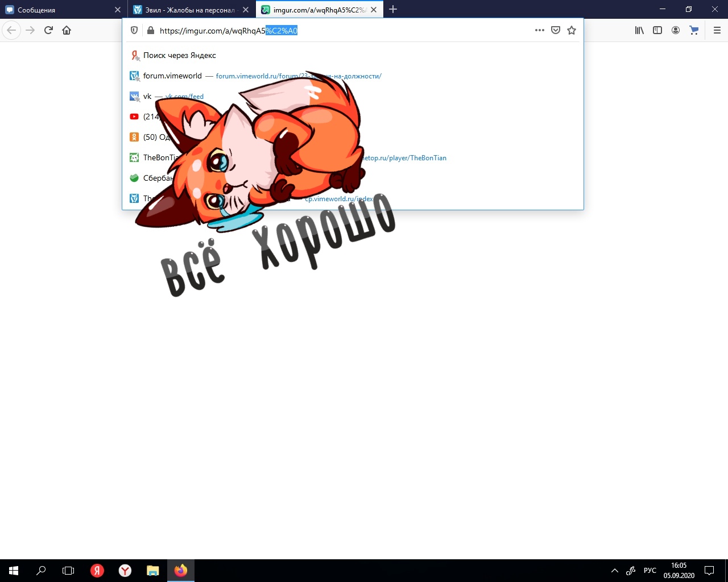
Task: Save page to Pocket
Action: 556,30
